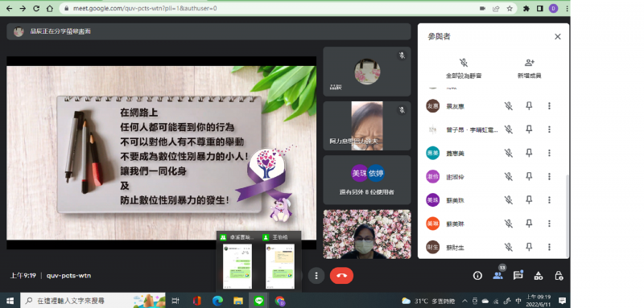Open more options for 蘇財生 row
644x308 pixels.
click(549, 248)
